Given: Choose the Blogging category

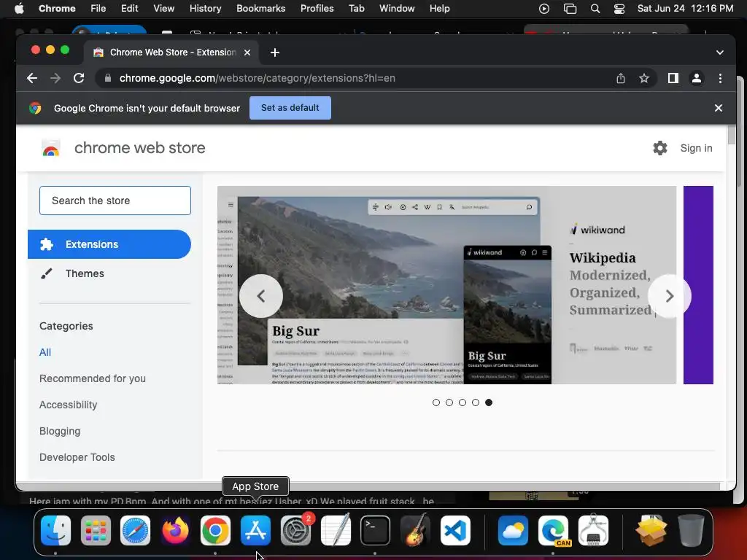Looking at the screenshot, I should pos(60,431).
